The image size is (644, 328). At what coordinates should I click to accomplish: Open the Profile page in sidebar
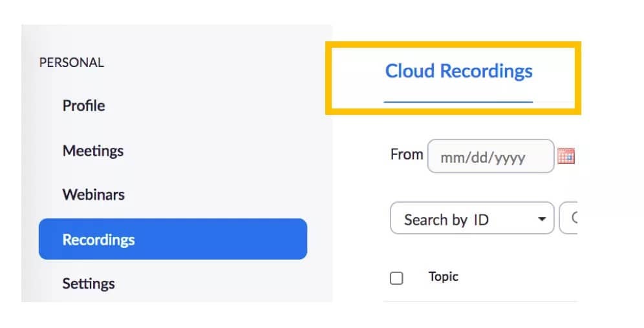point(83,106)
